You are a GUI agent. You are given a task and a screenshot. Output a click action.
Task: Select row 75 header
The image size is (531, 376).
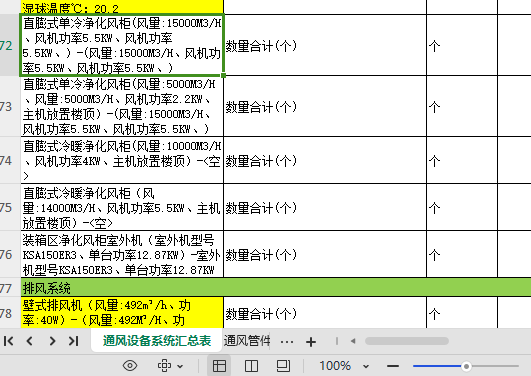(x=10, y=207)
